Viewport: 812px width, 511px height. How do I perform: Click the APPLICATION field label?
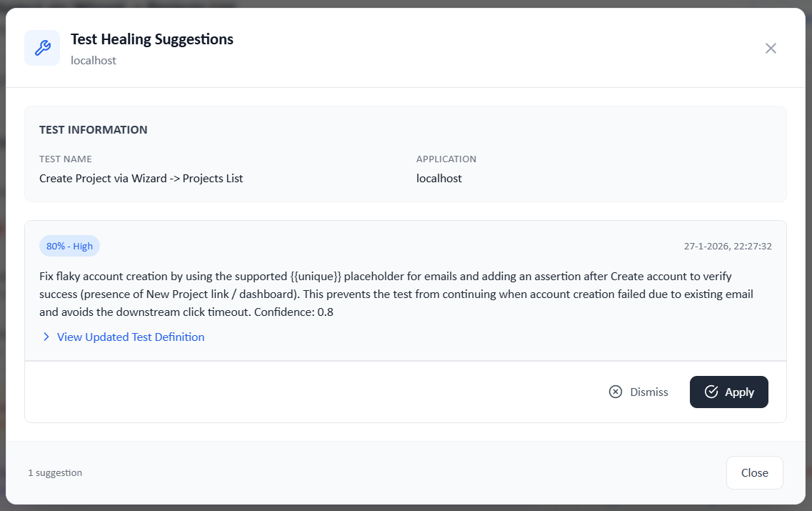click(x=446, y=159)
